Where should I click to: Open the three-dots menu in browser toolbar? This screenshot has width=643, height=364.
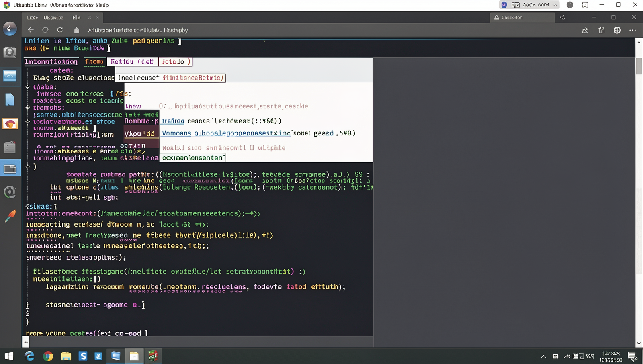[633, 30]
